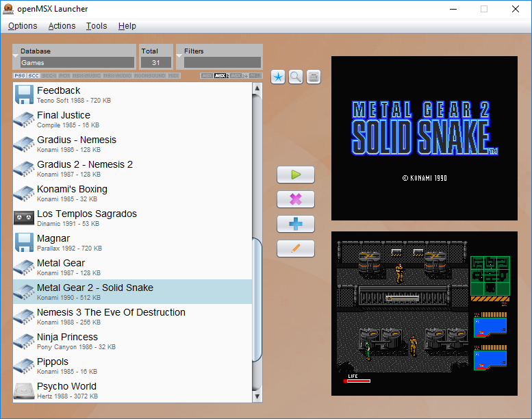Viewport: 532px width, 419px height.
Task: Click scrollbar down arrow of game list
Action: tap(257, 396)
